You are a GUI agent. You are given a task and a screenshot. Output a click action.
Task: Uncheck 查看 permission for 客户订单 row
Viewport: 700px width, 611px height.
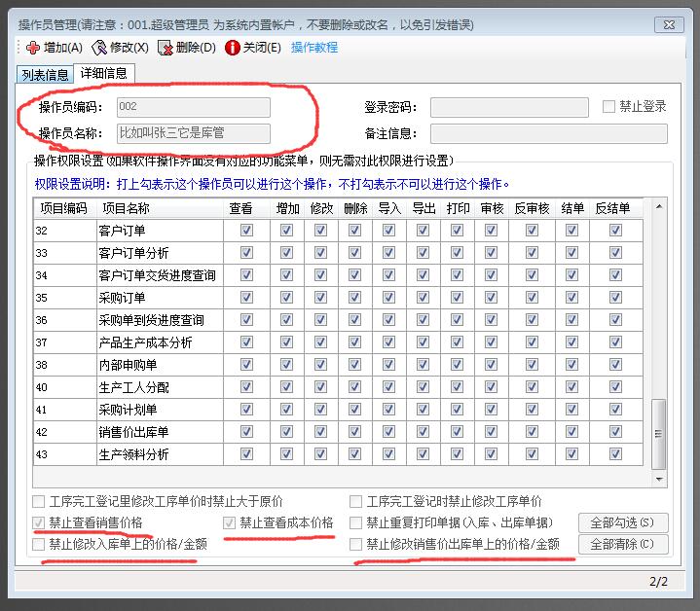(246, 231)
